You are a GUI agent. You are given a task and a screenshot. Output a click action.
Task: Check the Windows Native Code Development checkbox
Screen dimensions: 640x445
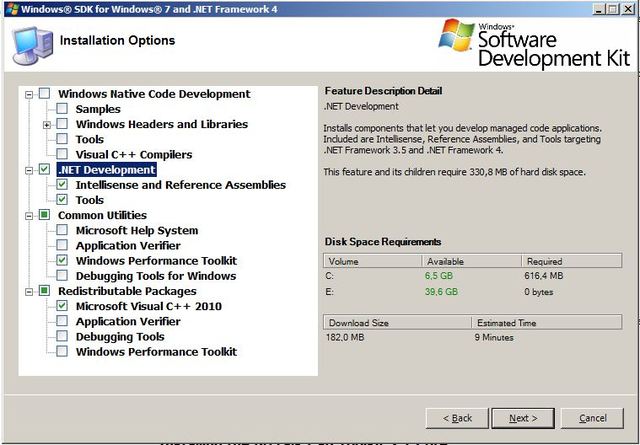pos(44,93)
